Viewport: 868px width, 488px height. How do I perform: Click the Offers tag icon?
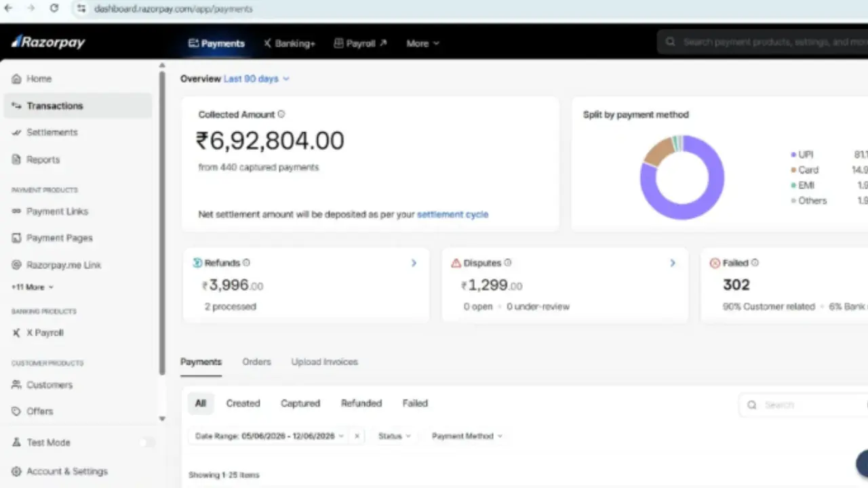click(16, 411)
